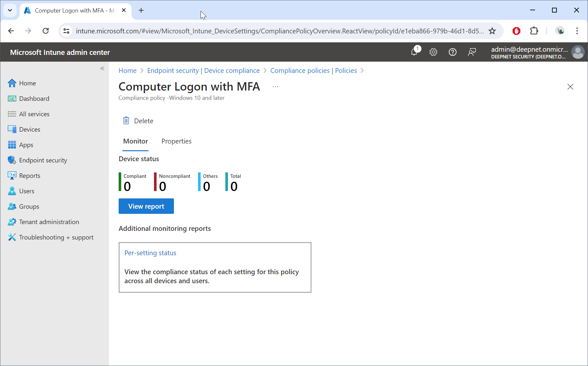Open the browser tab search dropdown

[10, 10]
